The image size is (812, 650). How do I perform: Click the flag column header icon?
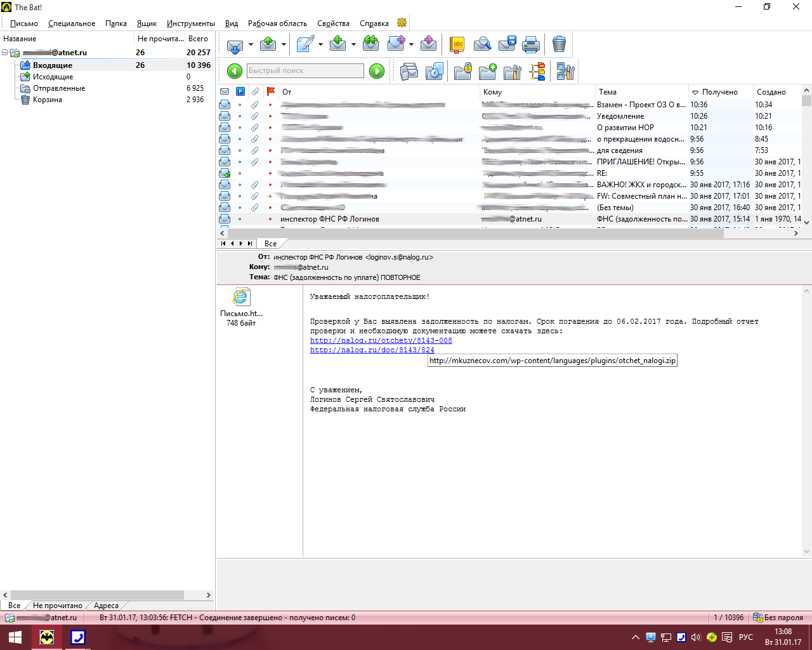(x=271, y=92)
